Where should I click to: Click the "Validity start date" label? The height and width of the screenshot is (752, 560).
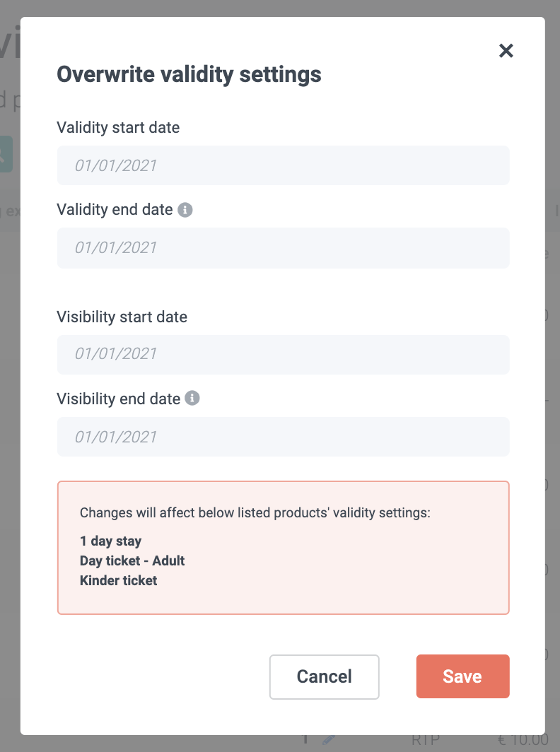[x=118, y=128]
